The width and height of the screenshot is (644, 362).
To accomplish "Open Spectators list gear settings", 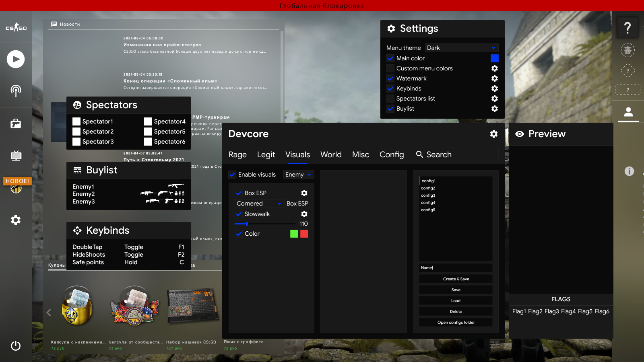I will 495,99.
